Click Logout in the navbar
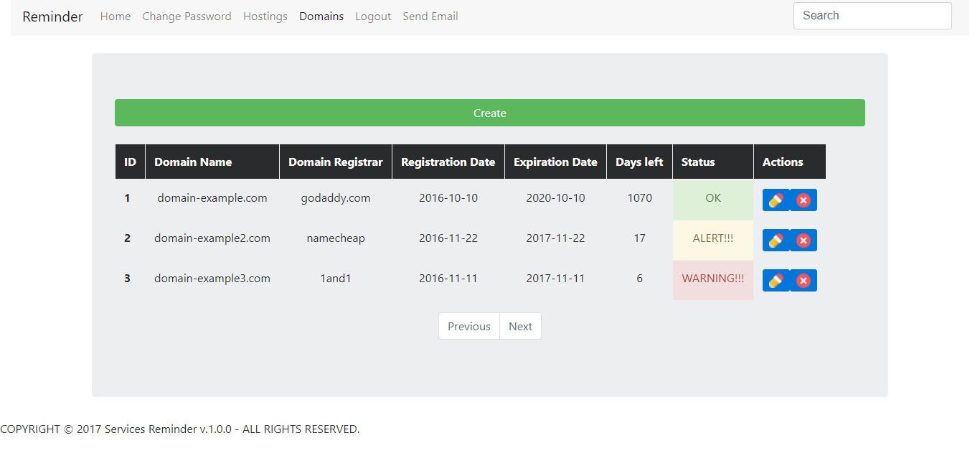 pos(373,16)
